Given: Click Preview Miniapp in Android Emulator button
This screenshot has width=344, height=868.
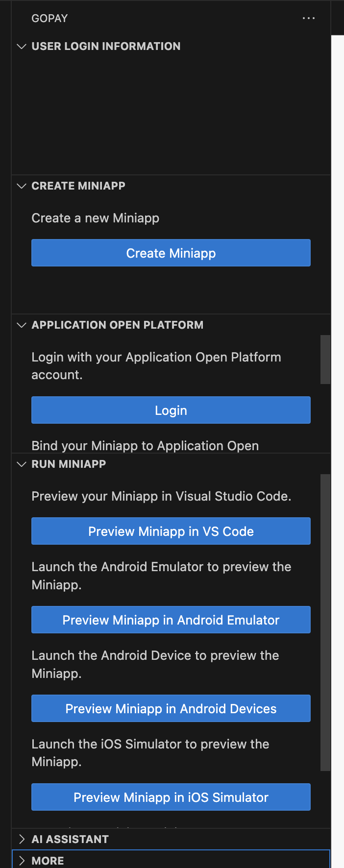Looking at the screenshot, I should coord(171,620).
